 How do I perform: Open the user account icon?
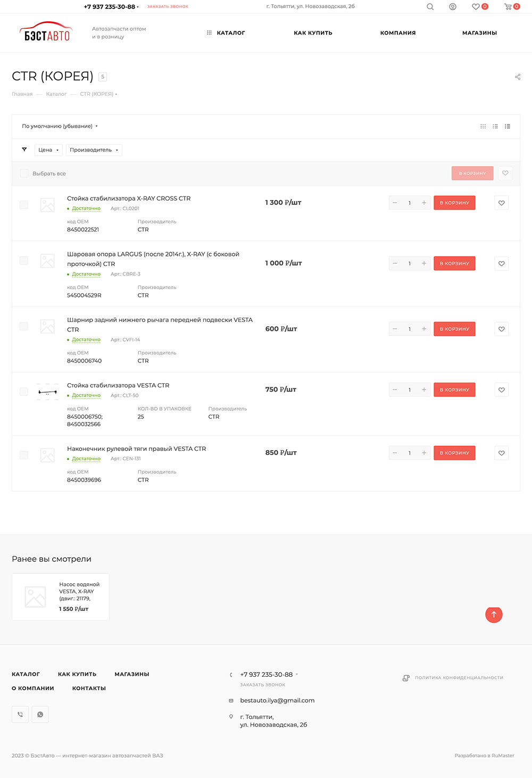coord(453,7)
